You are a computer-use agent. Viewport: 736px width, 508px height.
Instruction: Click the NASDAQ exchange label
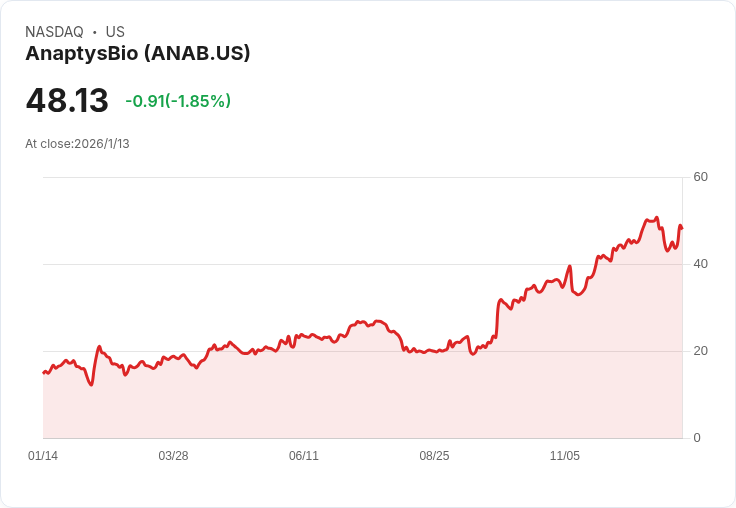tap(54, 31)
